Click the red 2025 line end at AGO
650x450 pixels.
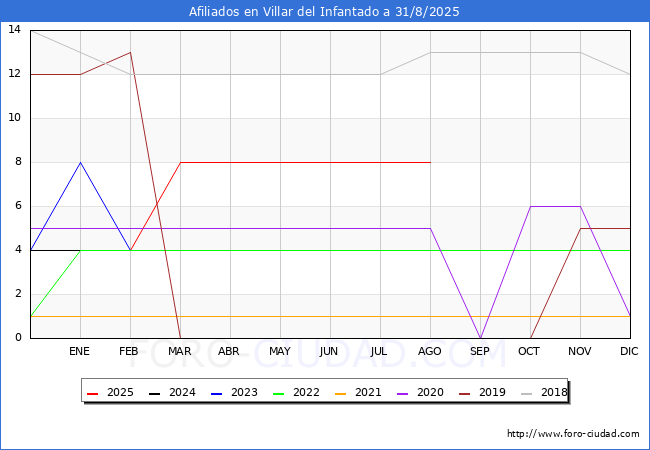tap(430, 162)
